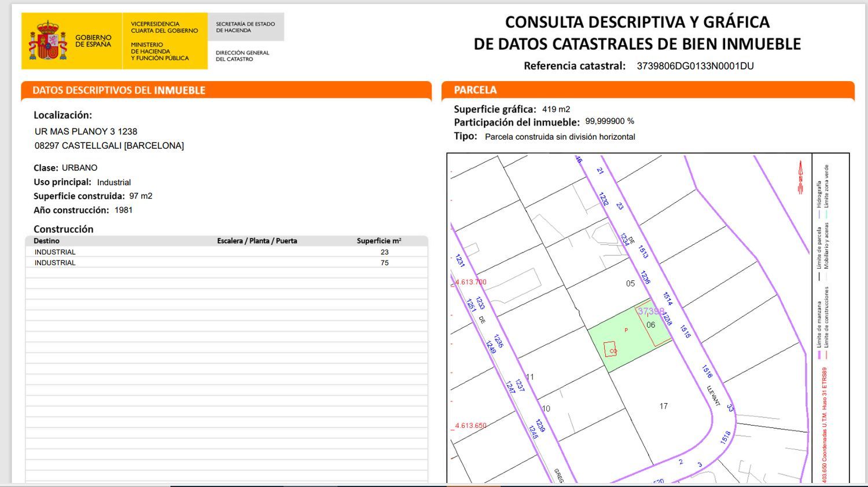Click the Límite de manzana legend entry
Screen dimensions: 868x487
819,325
